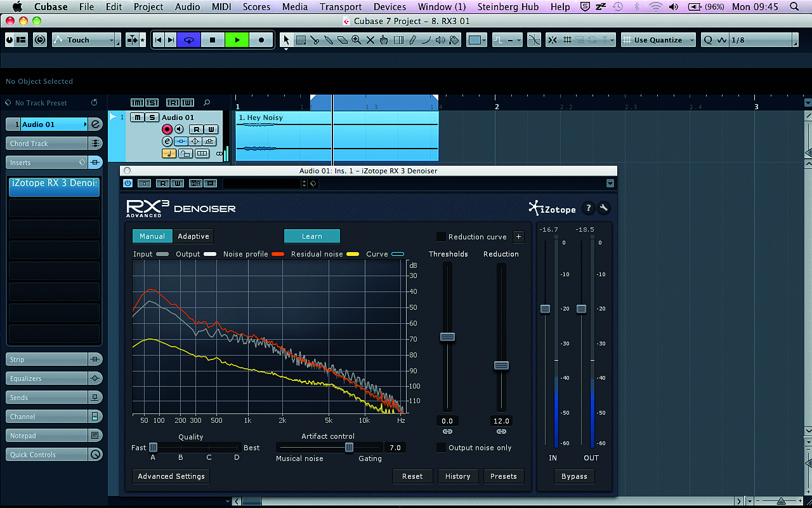
Task: Open the Devices menu
Action: (x=390, y=7)
